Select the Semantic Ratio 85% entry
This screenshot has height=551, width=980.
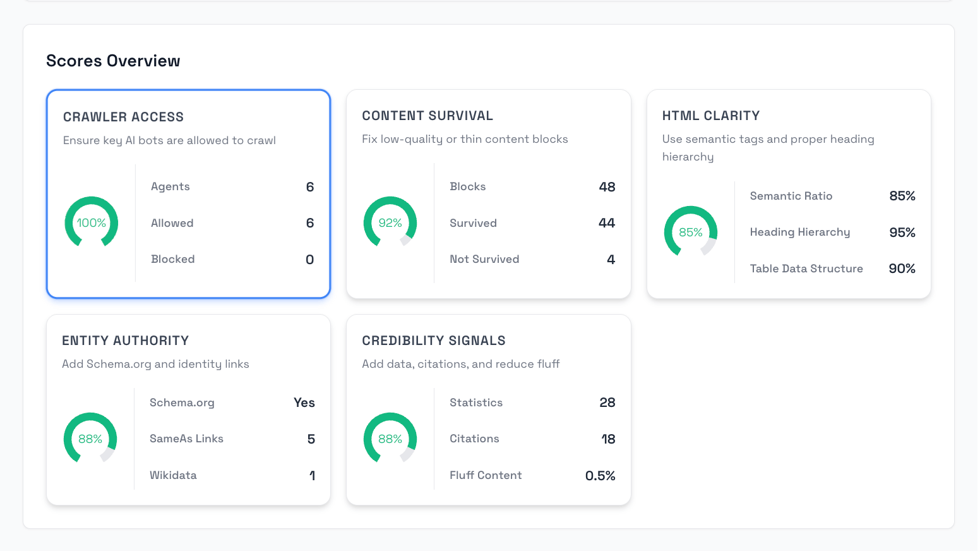(x=831, y=196)
